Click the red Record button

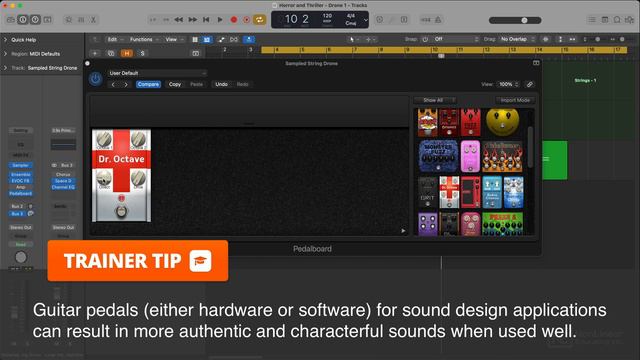pyautogui.click(x=234, y=20)
